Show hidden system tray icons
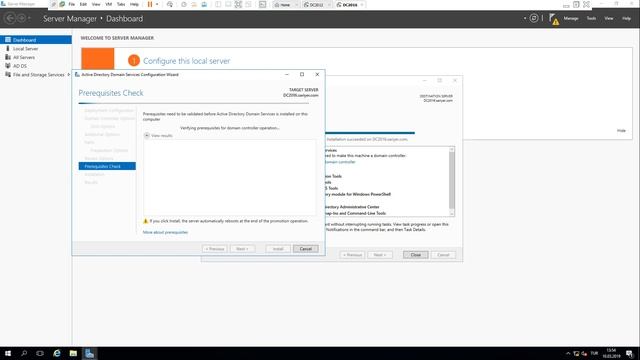 (x=568, y=353)
